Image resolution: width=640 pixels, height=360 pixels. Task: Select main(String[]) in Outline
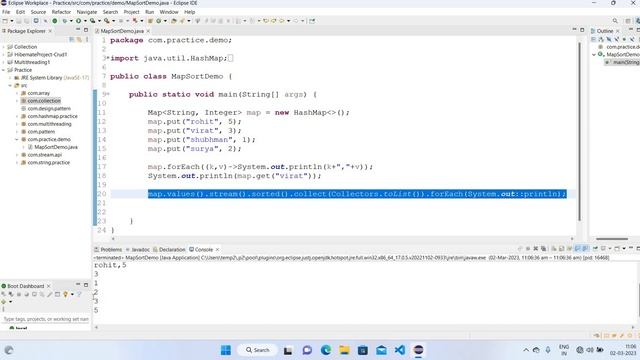(x=626, y=62)
